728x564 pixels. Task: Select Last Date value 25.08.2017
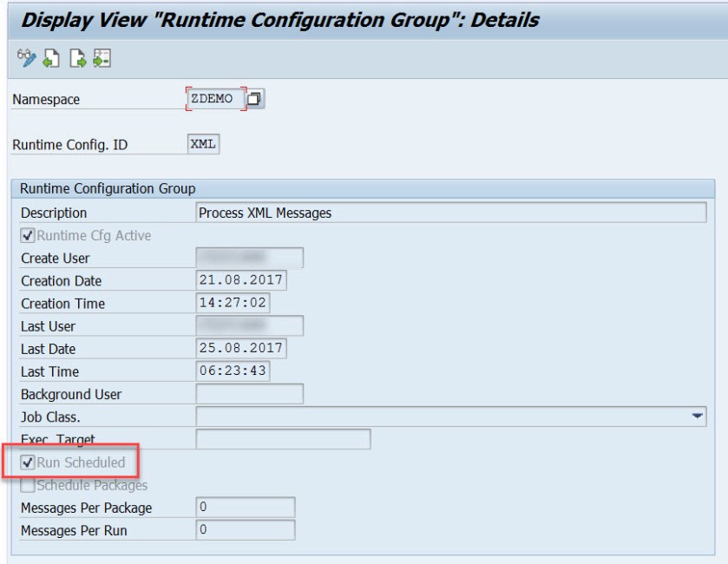[x=241, y=348]
